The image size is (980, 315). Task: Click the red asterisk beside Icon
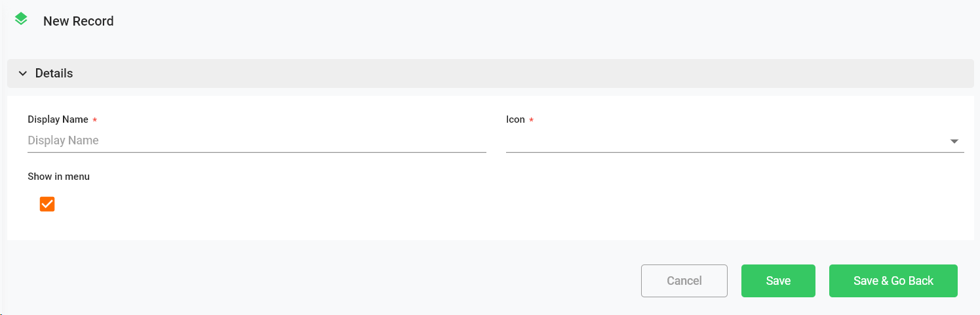click(x=531, y=120)
